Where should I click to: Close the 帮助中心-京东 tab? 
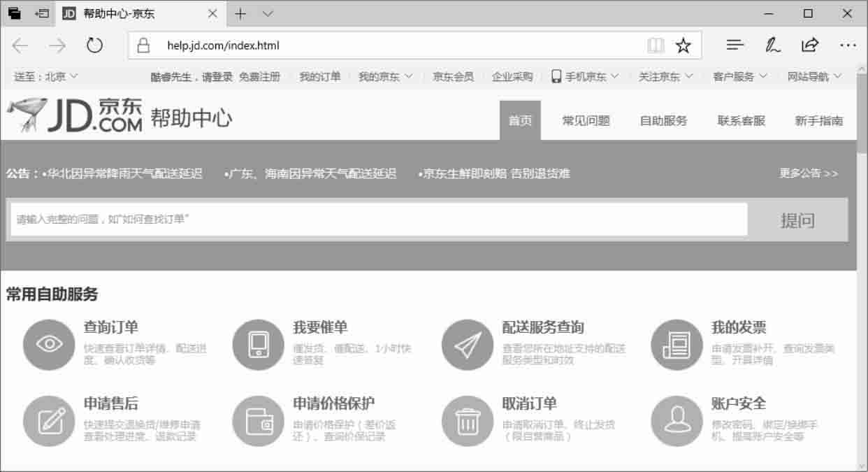tap(213, 13)
